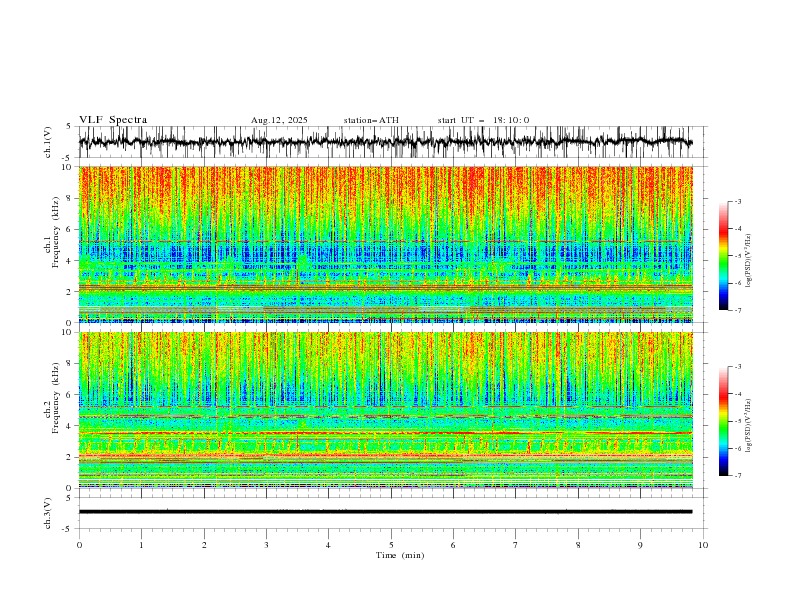The width and height of the screenshot is (792, 612).
Task: Click the ch.1 color bar '-3' tick value
Action: coord(738,201)
